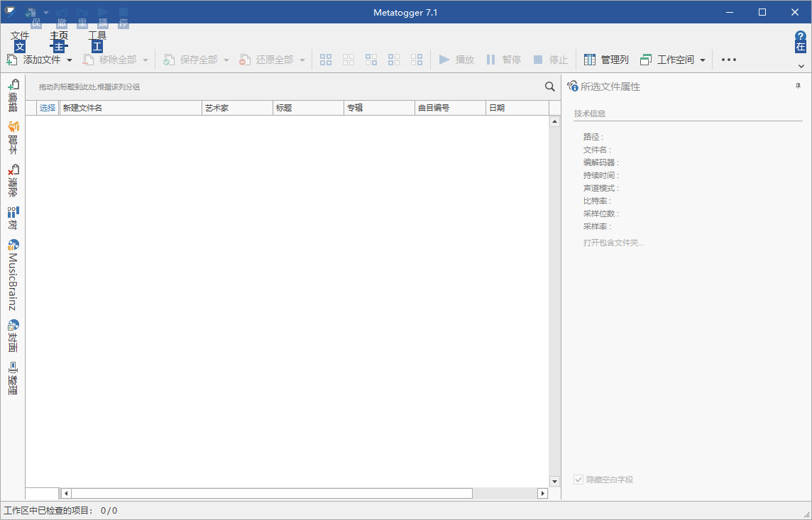Open the 清除 (Clean) side panel
The height and width of the screenshot is (520, 812).
[13, 182]
